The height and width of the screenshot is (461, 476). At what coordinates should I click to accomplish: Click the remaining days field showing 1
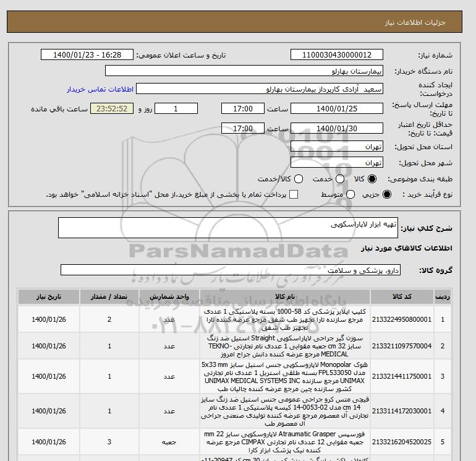point(176,108)
